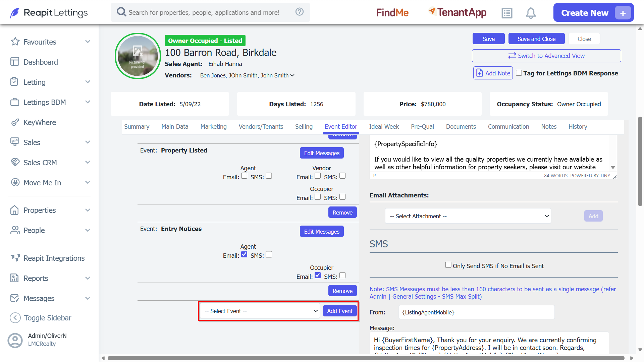Open notifications bell icon
This screenshot has height=362, width=644.
pyautogui.click(x=531, y=13)
